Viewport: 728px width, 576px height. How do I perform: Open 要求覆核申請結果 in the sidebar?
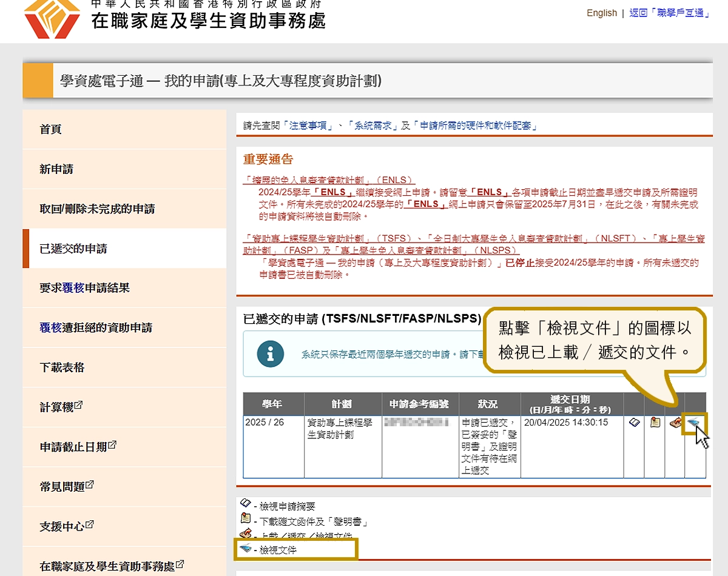coord(124,288)
